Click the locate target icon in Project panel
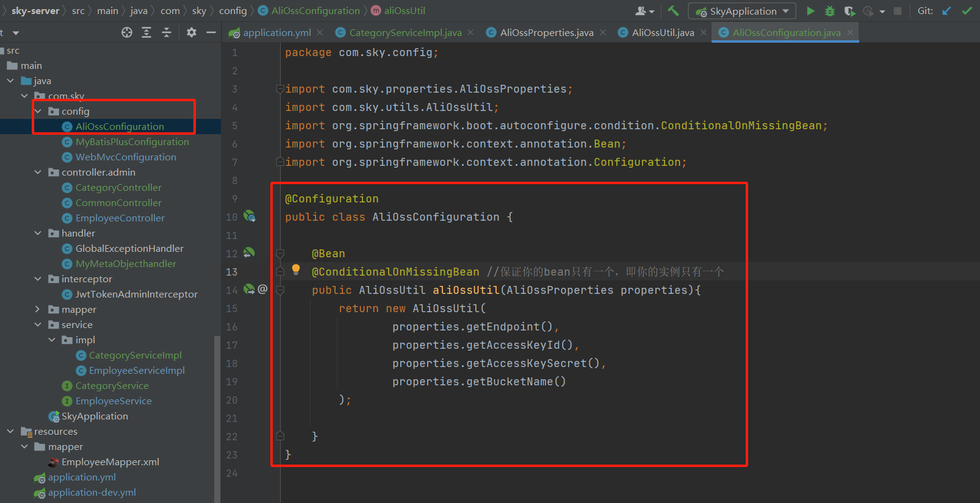The height and width of the screenshot is (503, 980). (127, 32)
